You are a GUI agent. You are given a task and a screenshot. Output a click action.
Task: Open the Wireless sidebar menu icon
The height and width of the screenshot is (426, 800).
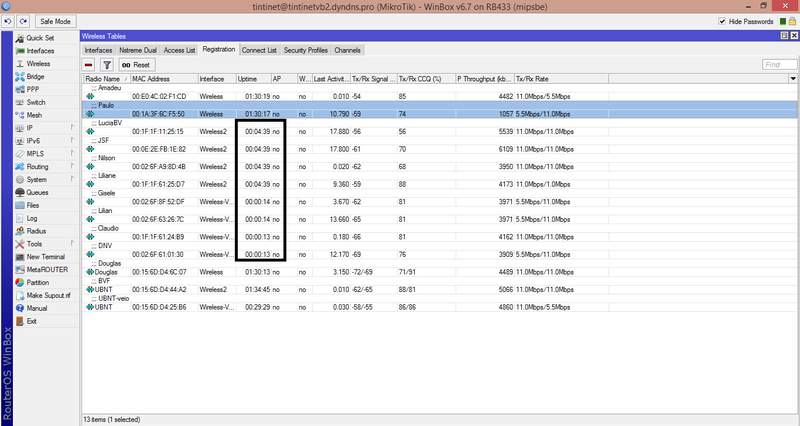pos(20,64)
